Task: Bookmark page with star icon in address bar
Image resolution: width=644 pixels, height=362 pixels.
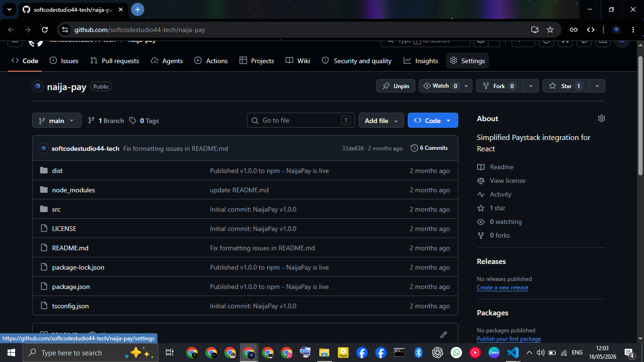Action: [550, 30]
